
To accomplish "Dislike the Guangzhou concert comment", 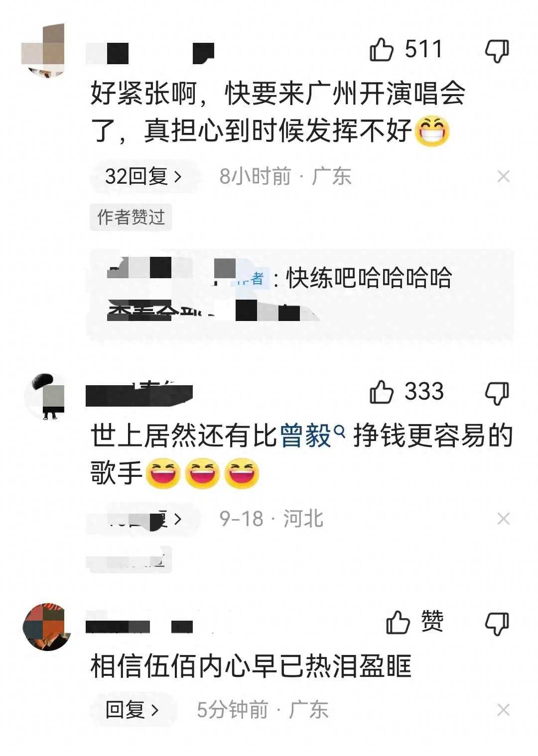I will coord(497,51).
